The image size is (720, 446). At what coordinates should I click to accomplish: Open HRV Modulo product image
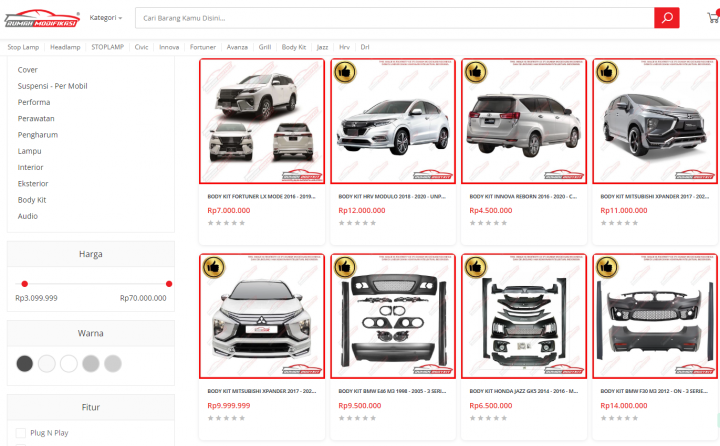pos(393,121)
